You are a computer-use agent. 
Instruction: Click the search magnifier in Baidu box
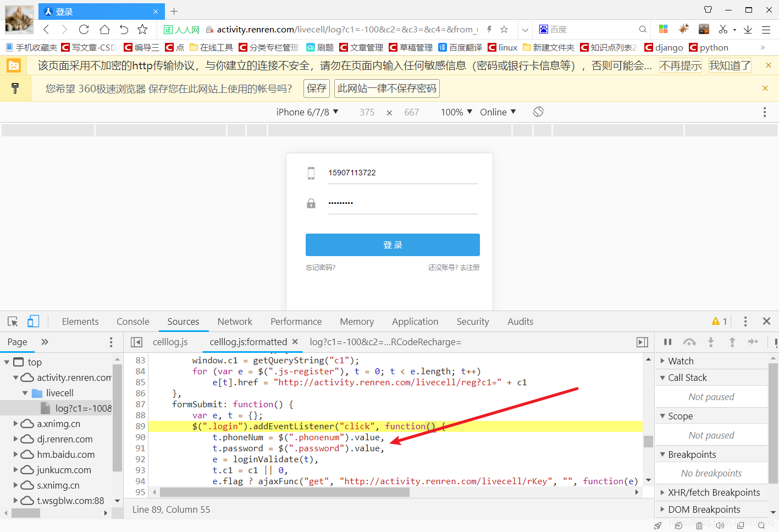pyautogui.click(x=643, y=29)
